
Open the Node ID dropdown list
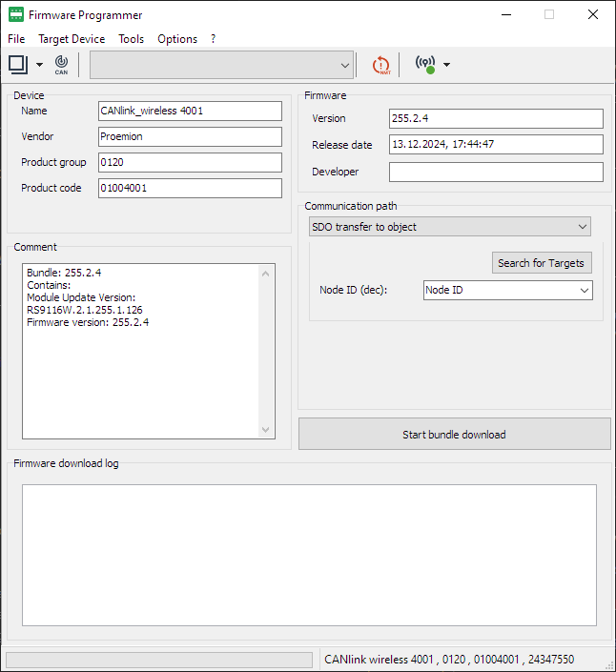507,290
